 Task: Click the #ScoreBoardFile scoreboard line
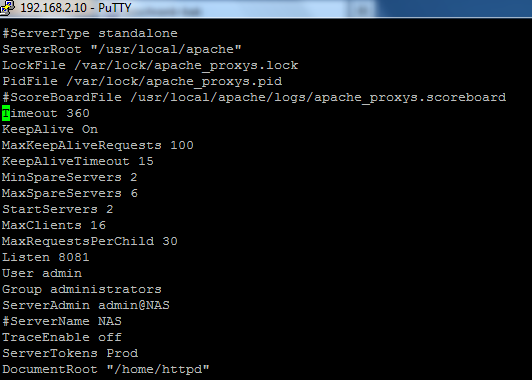254,97
